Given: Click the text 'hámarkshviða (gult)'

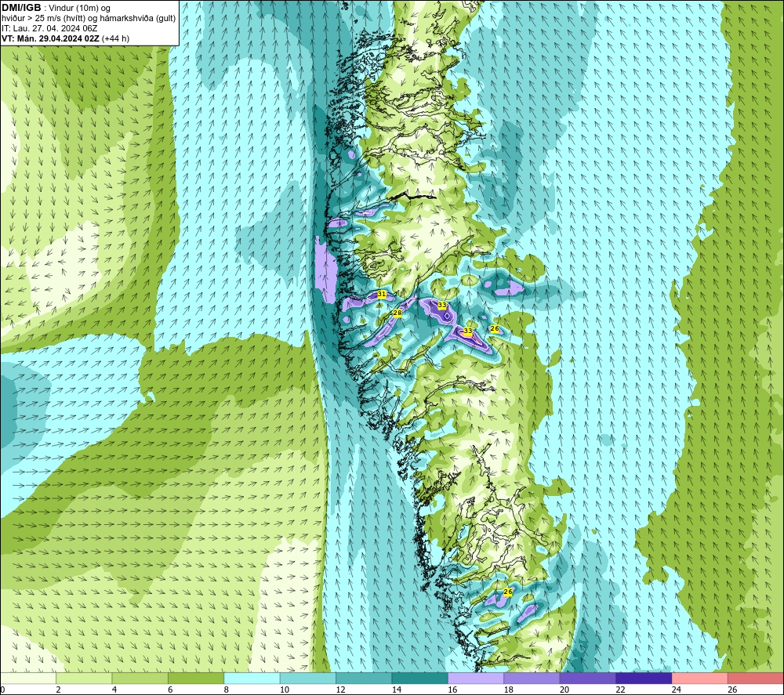Looking at the screenshot, I should pos(137,19).
